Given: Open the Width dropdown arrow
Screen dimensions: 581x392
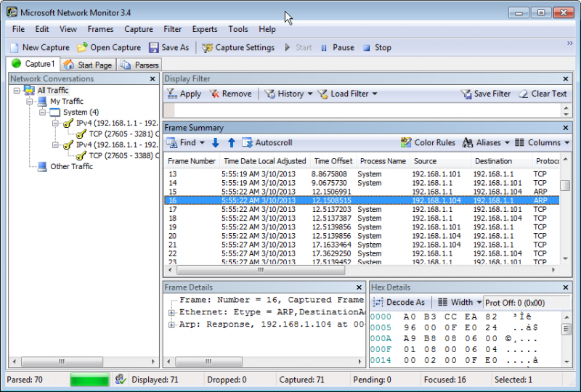Looking at the screenshot, I should [x=479, y=302].
